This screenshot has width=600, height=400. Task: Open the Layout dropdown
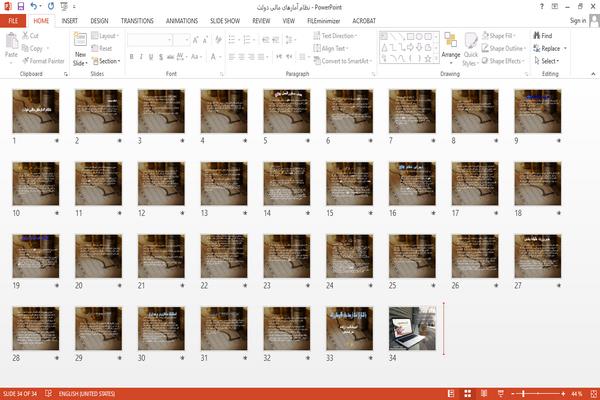pos(105,36)
